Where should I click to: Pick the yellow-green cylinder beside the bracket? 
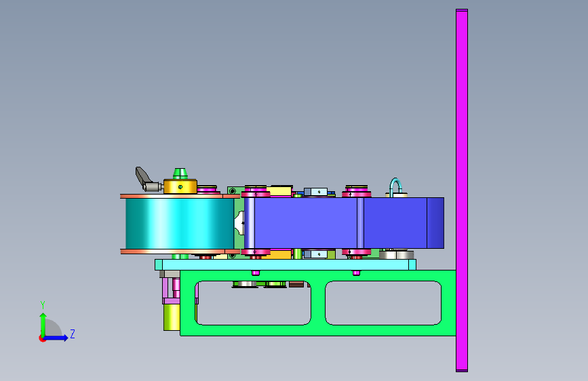point(172,317)
